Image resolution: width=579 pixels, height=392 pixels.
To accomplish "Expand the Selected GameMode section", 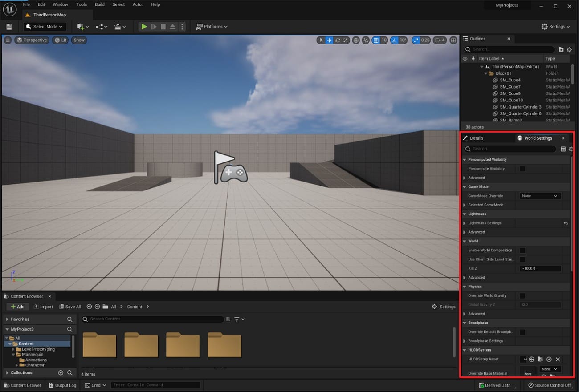I will point(465,205).
